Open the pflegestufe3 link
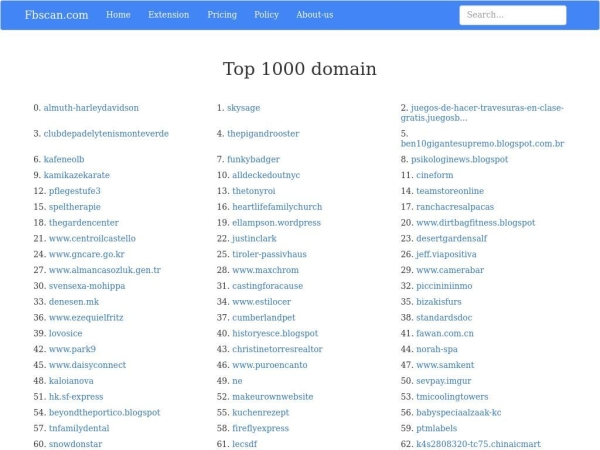Viewport: 600px width, 450px height. click(x=75, y=191)
